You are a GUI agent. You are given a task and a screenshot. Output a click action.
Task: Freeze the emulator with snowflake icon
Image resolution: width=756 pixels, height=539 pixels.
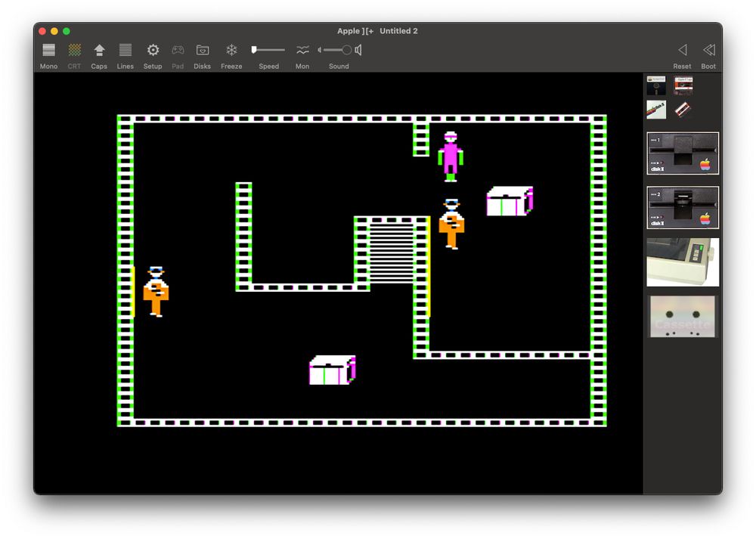[x=231, y=50]
